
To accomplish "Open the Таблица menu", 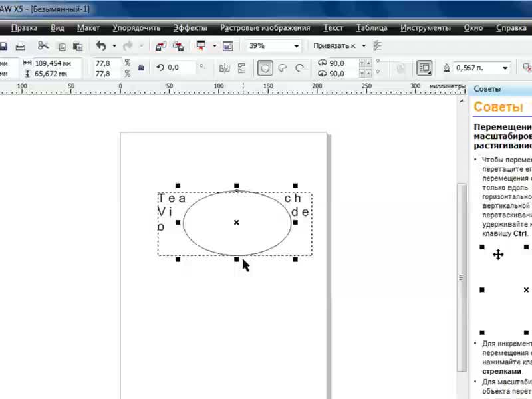I will pyautogui.click(x=372, y=28).
